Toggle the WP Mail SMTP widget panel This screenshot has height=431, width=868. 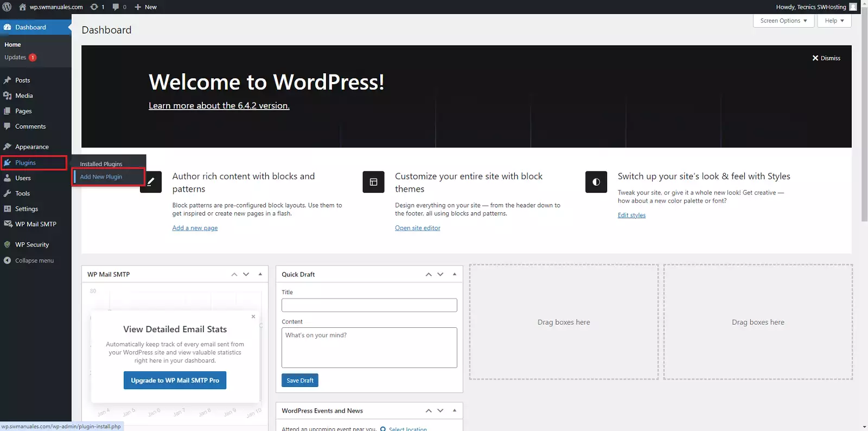click(260, 274)
